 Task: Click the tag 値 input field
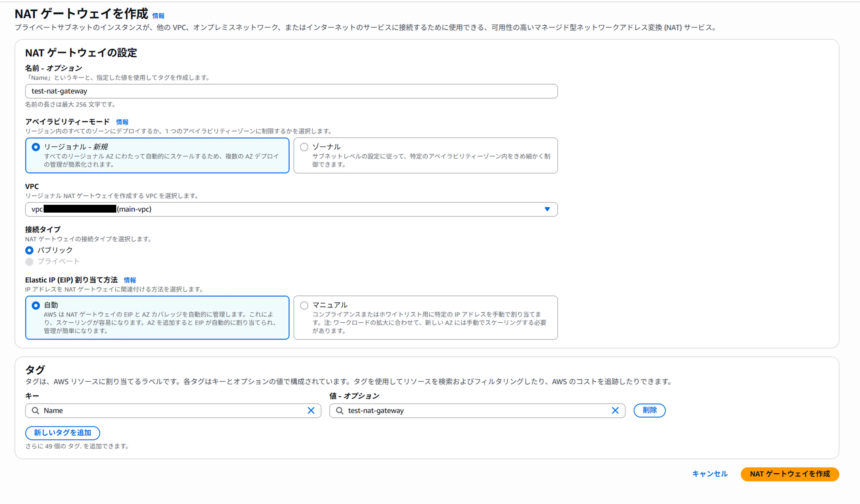tap(474, 411)
